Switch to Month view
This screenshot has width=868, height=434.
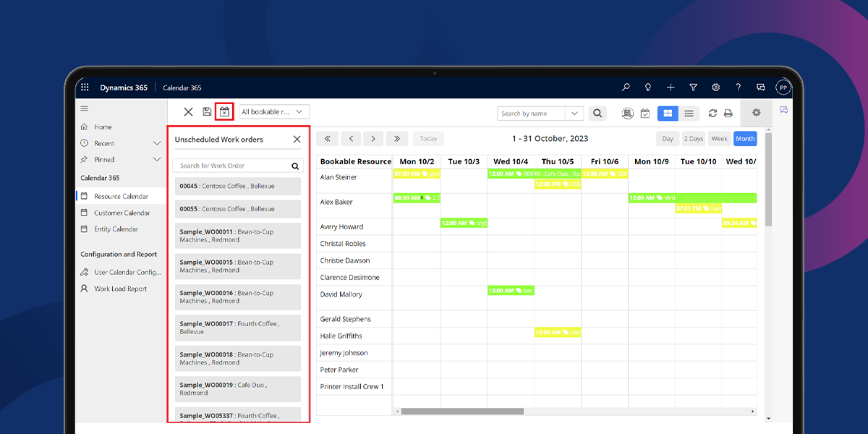[x=745, y=138]
